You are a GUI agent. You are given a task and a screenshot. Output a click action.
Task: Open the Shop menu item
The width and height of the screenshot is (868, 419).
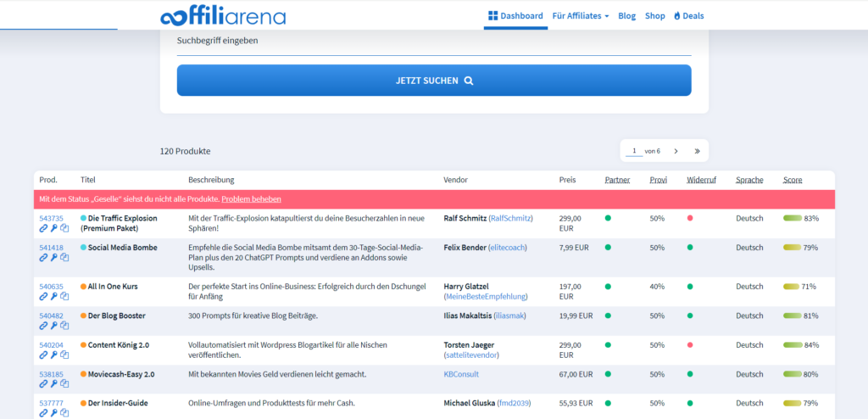pyautogui.click(x=655, y=16)
